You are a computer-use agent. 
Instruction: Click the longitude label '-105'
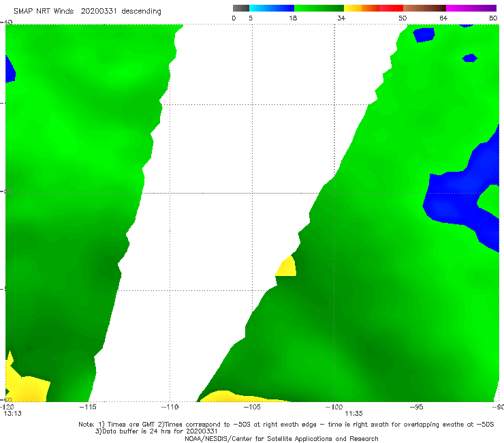tap(252, 407)
